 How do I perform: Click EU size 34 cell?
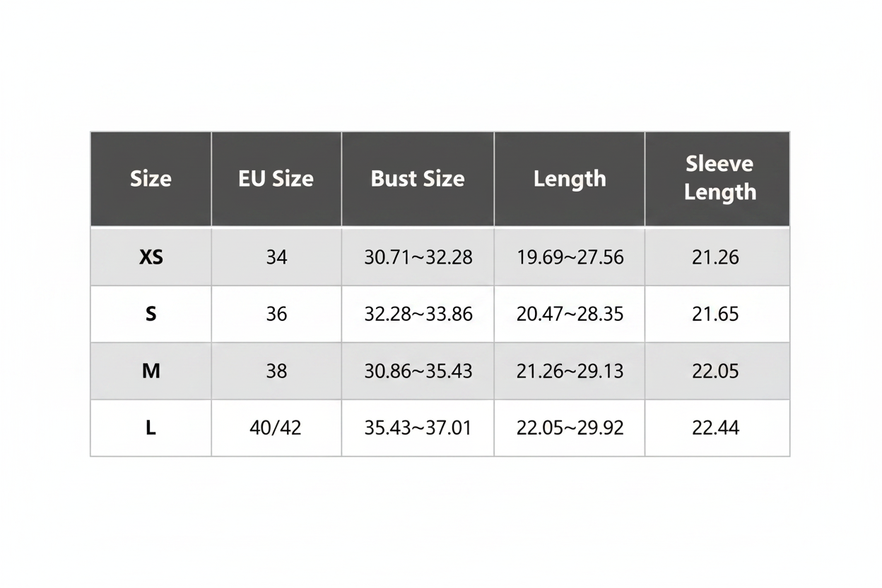pyautogui.click(x=276, y=257)
